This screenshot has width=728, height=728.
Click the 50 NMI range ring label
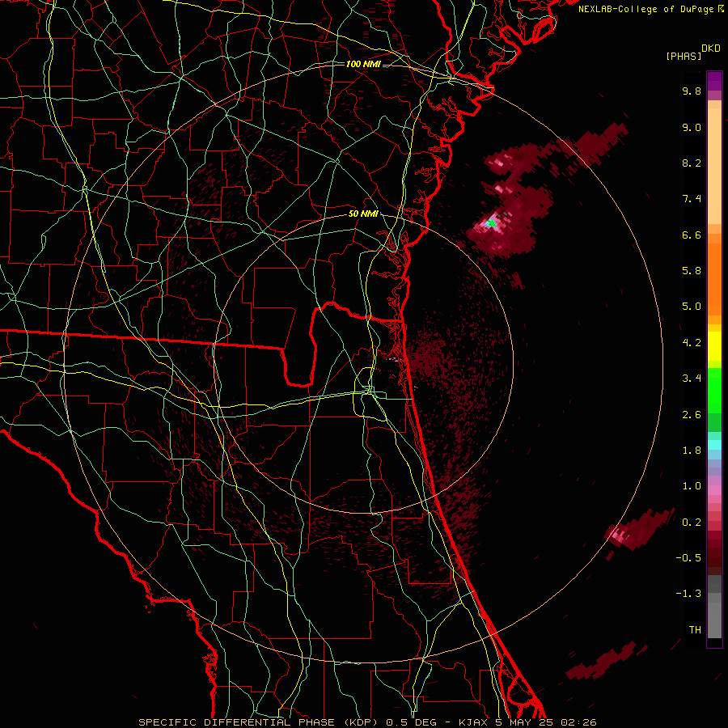tap(363, 214)
